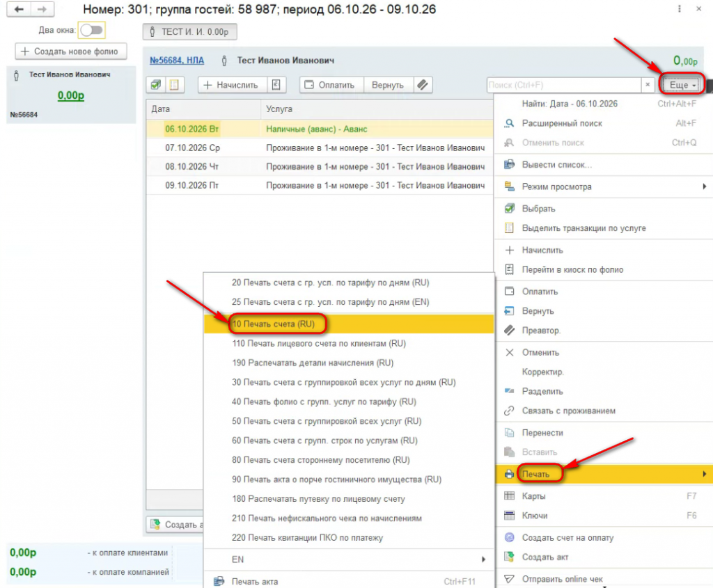Click the preauthorization card icon beside Вернуть
Screen dimensions: 713x588
pyautogui.click(x=423, y=85)
